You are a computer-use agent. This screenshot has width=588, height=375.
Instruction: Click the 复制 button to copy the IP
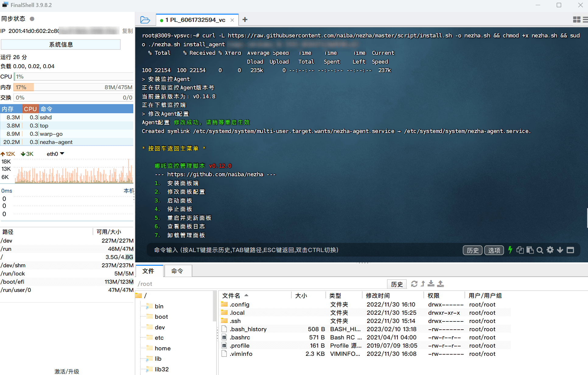click(x=128, y=31)
